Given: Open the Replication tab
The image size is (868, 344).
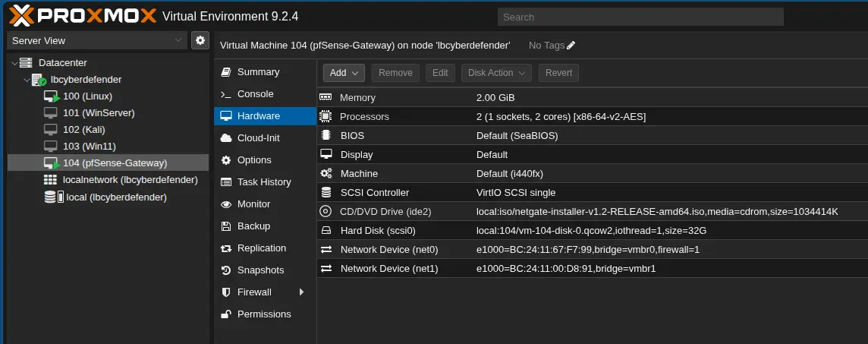Looking at the screenshot, I should 265,248.
